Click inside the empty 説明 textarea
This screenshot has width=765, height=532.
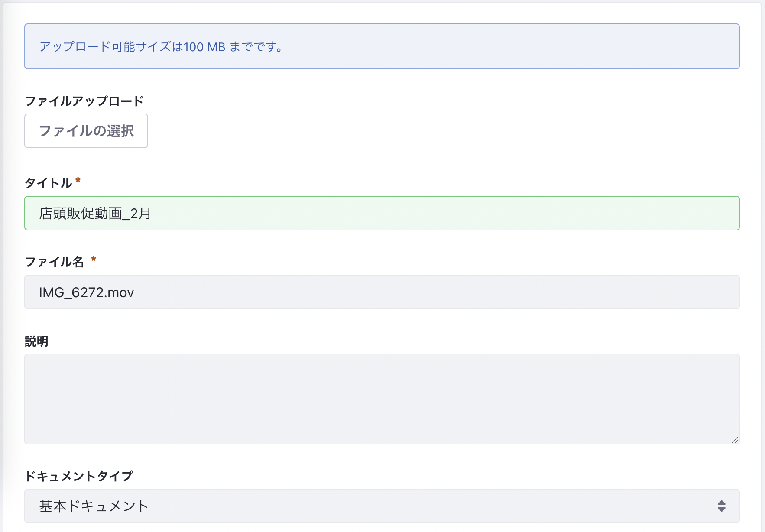(381, 399)
